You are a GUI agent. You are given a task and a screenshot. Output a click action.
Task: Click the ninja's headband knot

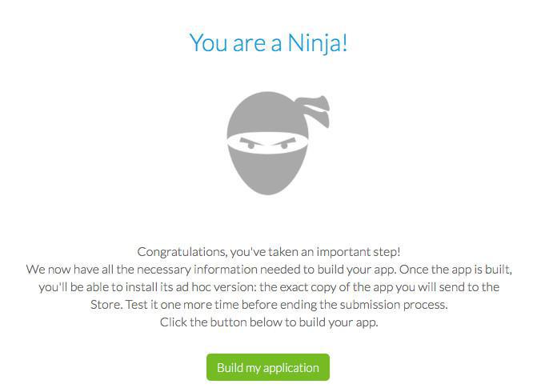pos(315,111)
